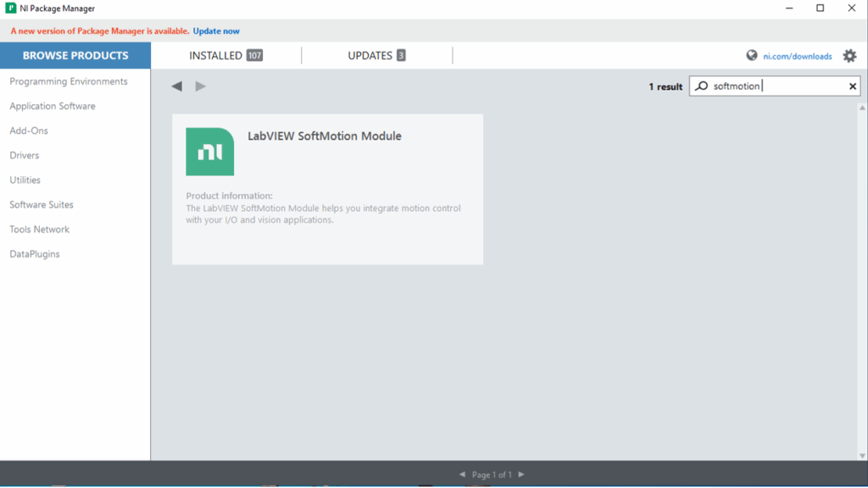The image size is (868, 488).
Task: Select the Browse Products tab
Action: [75, 56]
